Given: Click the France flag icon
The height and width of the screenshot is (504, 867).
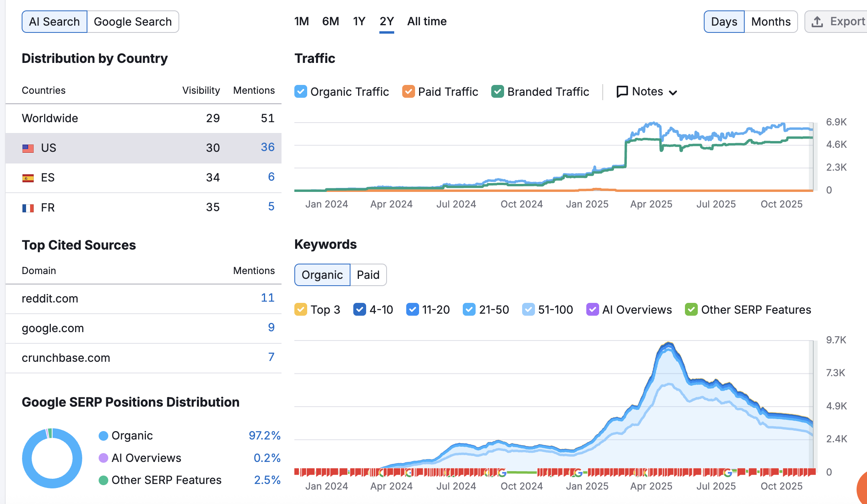Looking at the screenshot, I should 28,208.
